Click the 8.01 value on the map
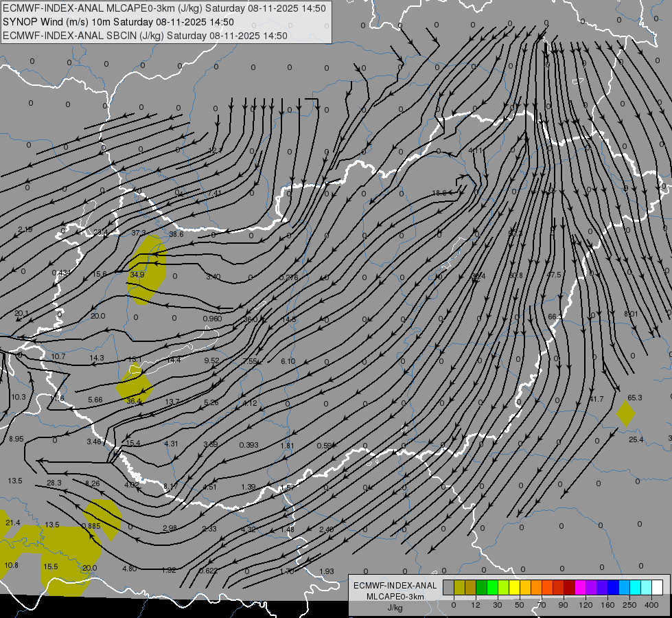Screen dimensions: 672x618 pyautogui.click(x=631, y=314)
